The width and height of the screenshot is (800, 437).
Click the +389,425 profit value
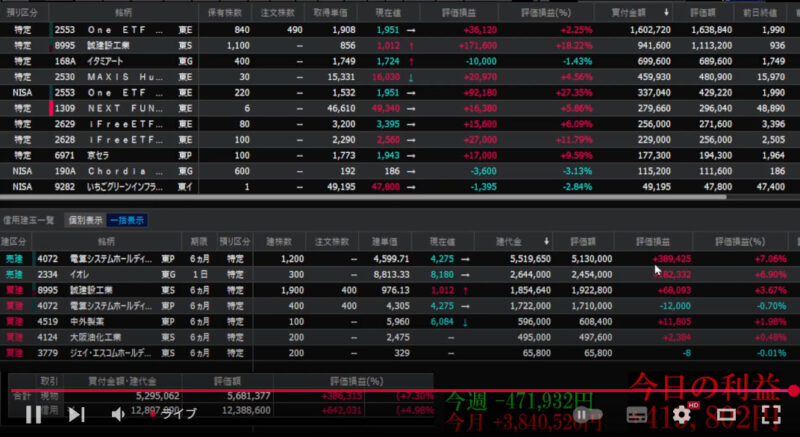click(x=672, y=259)
